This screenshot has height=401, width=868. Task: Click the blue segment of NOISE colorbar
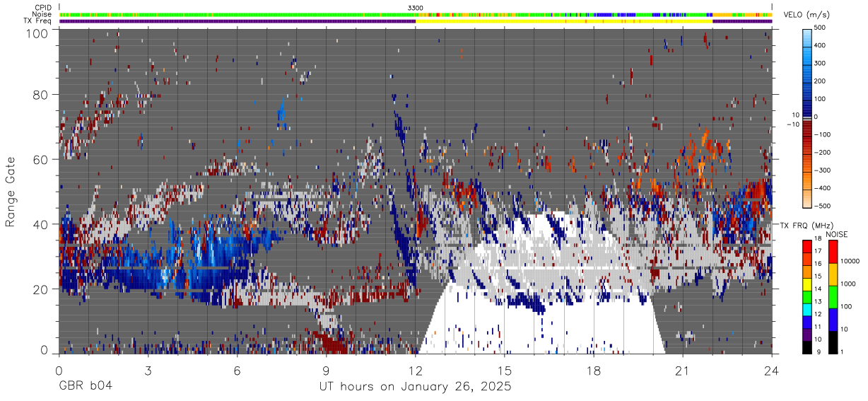(x=832, y=318)
